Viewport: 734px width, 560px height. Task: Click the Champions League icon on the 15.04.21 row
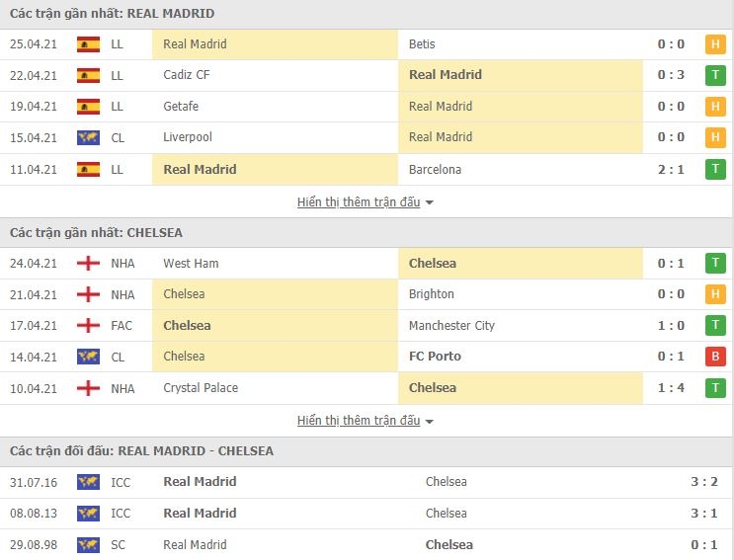point(88,137)
